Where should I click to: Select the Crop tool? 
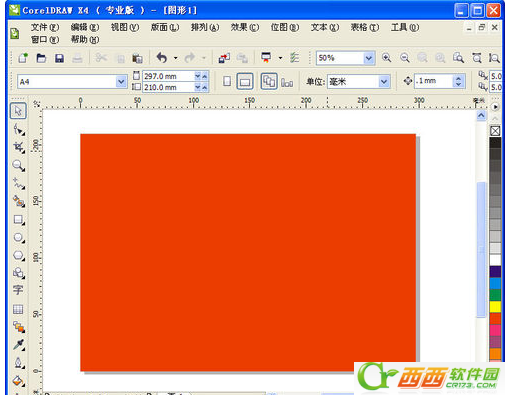(x=18, y=147)
